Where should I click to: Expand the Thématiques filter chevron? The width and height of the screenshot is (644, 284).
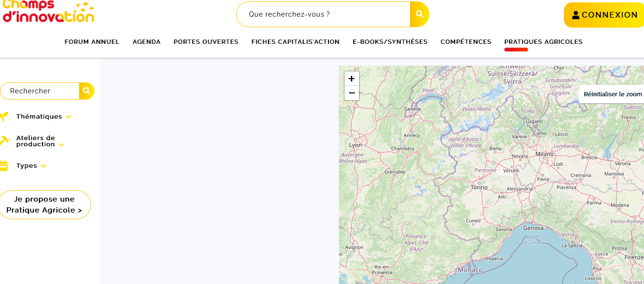point(69,117)
